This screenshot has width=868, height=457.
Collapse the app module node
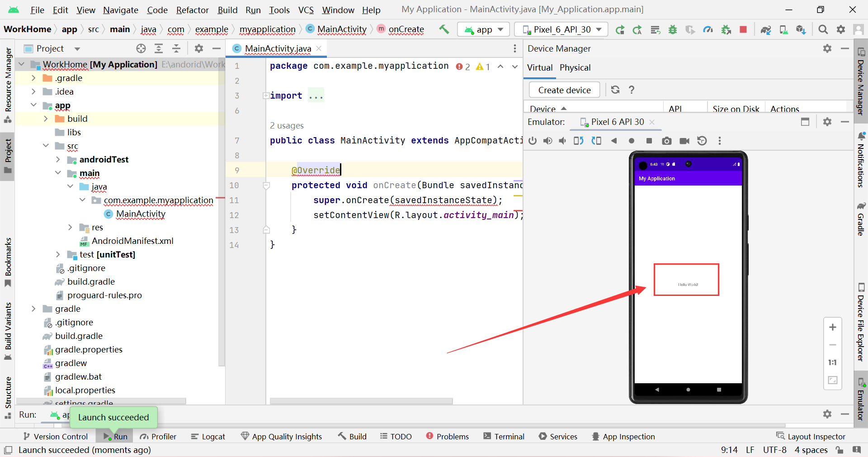[33, 105]
